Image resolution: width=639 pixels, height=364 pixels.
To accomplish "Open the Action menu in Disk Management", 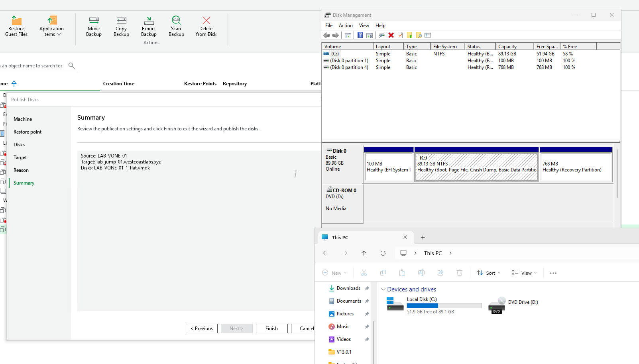I will 346,26.
